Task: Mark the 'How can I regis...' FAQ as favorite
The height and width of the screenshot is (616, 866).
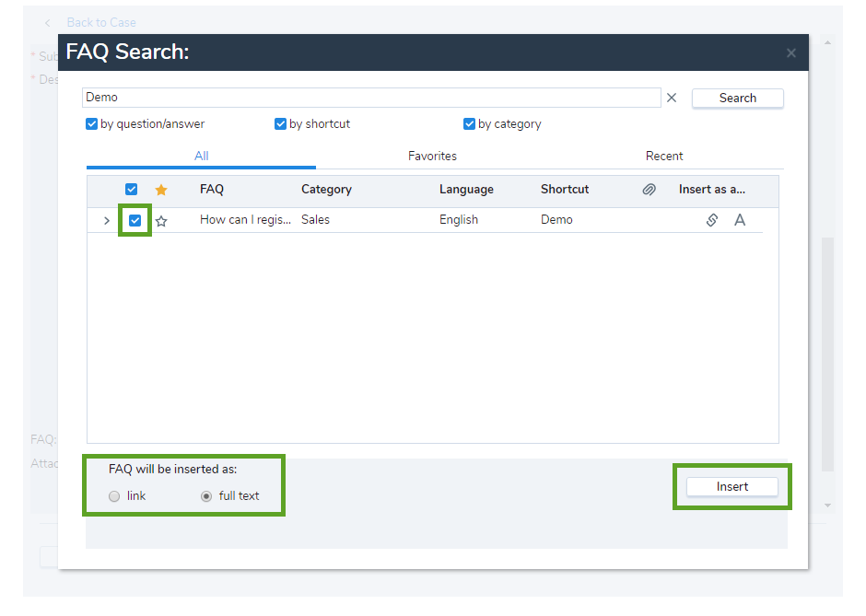Action: point(161,221)
